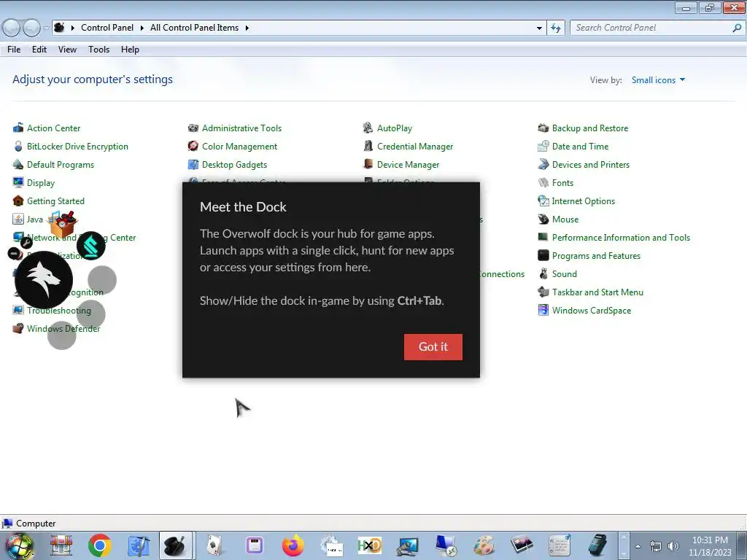Click the Color Management icon
The image size is (747, 560).
pos(193,146)
